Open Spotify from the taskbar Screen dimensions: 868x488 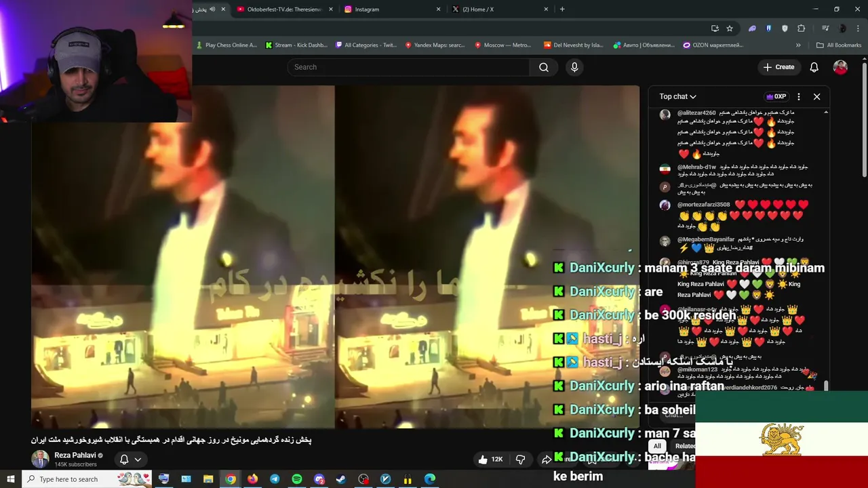297,479
